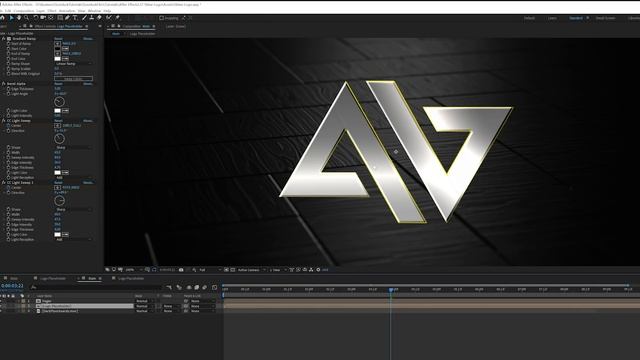Toggle stopwatch for Ramp Scatter
Viewport: 640px width, 360px height.
click(x=8, y=69)
